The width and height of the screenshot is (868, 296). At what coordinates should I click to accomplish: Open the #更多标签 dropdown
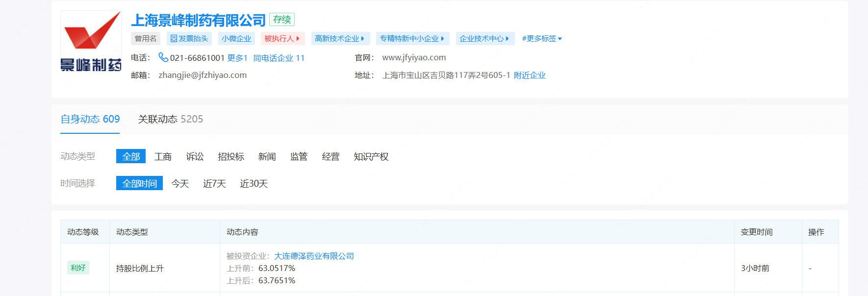(542, 39)
